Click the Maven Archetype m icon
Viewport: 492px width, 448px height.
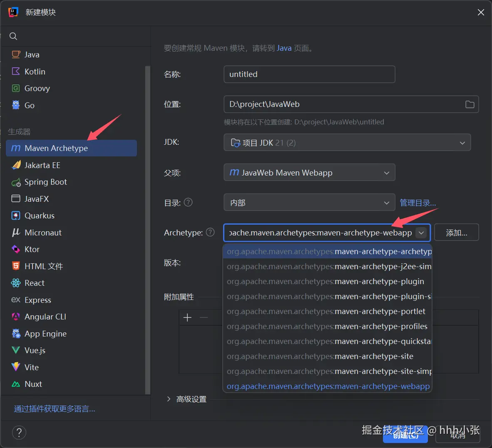click(16, 148)
